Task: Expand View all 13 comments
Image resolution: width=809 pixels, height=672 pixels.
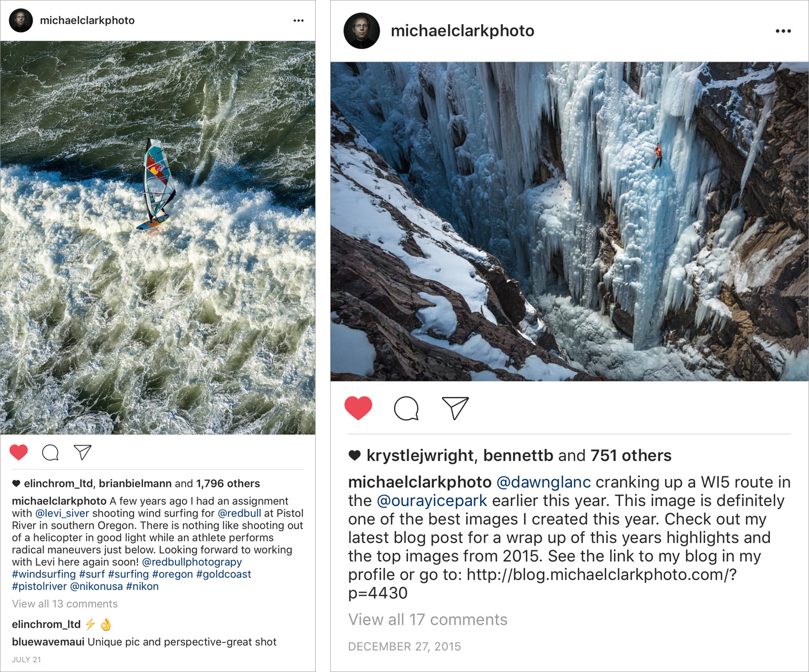Action: pos(65,604)
